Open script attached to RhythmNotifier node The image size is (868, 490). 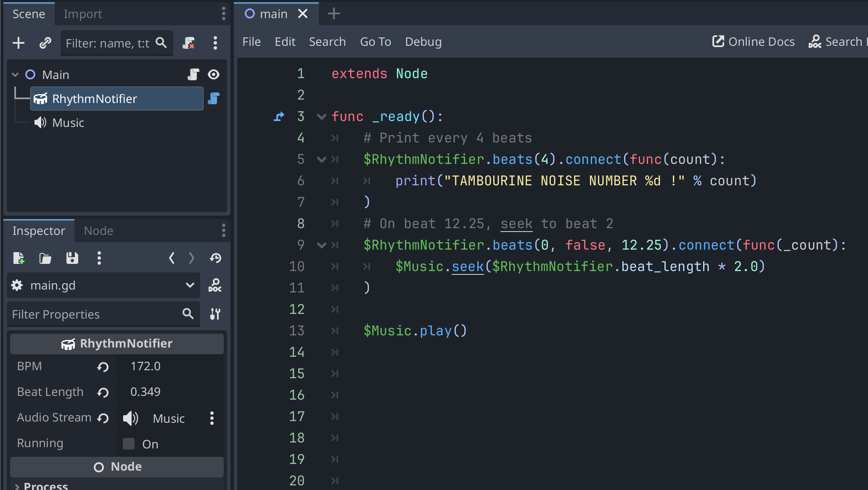[214, 99]
